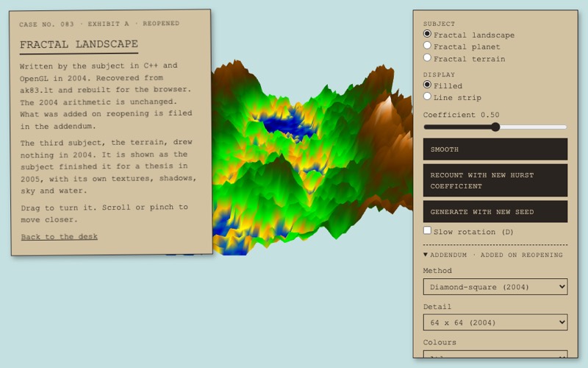588x368 pixels.
Task: Recount with new Hurst coefficient
Action: tap(495, 180)
